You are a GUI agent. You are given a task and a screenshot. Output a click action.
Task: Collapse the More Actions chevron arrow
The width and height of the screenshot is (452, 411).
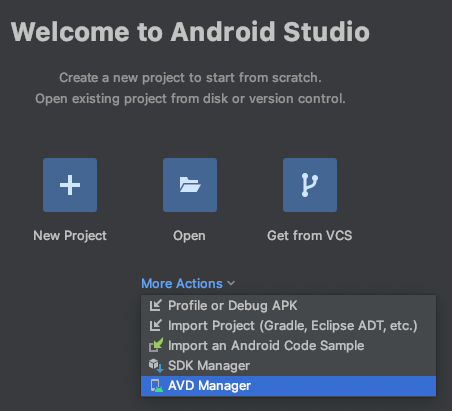click(x=231, y=283)
